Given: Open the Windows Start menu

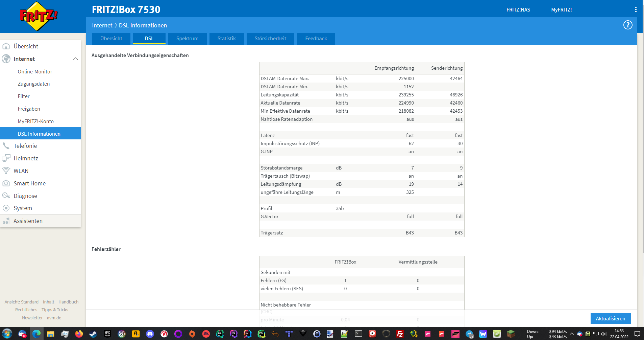Looking at the screenshot, I should pos(7,334).
